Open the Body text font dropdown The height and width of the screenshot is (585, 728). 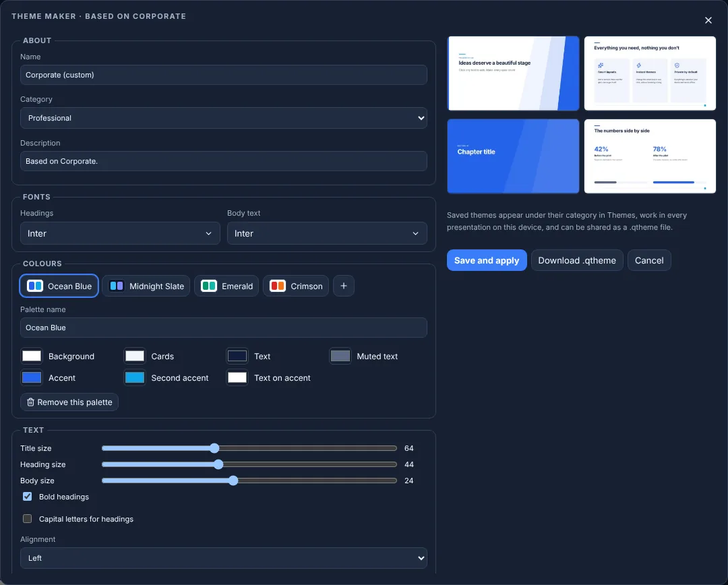[x=327, y=233]
